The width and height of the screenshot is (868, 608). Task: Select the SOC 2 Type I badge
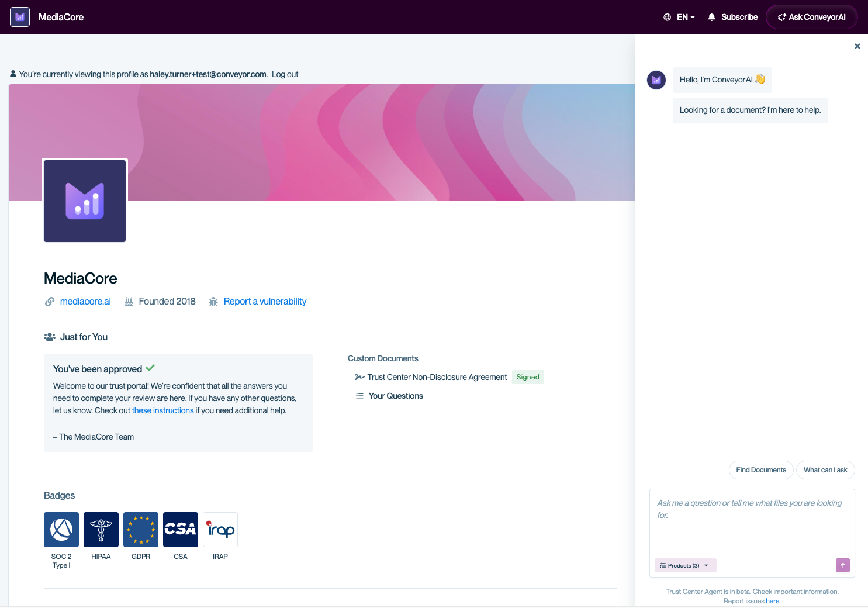pos(61,530)
